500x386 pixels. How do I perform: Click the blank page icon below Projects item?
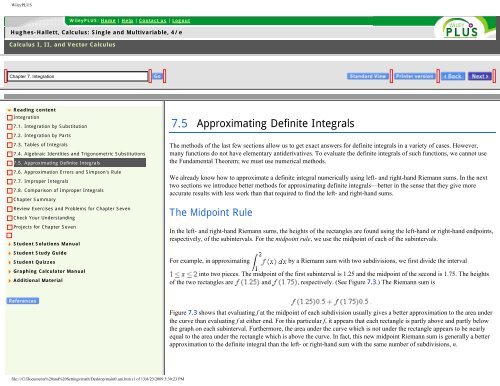pos(10,235)
